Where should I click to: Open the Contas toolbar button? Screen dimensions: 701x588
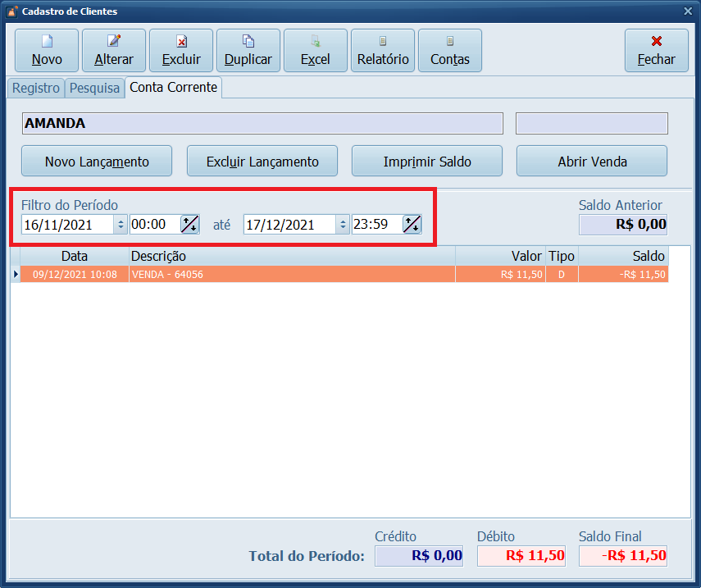point(450,51)
